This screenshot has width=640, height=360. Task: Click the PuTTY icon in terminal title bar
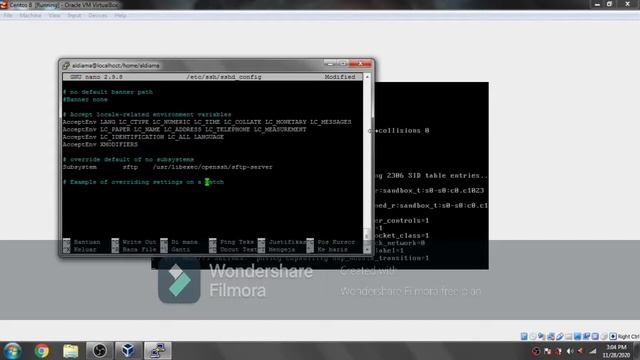point(66,65)
